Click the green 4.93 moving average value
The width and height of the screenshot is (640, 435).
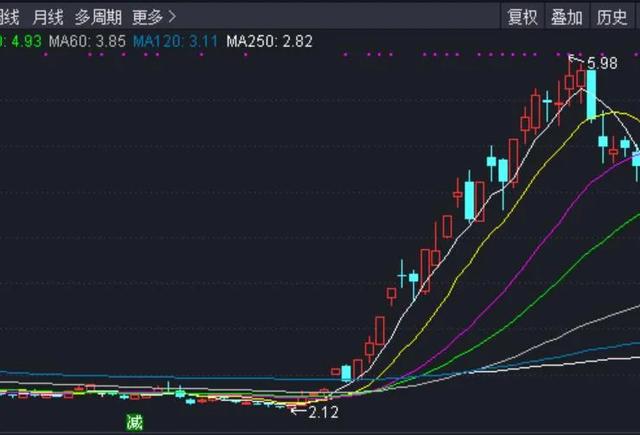pyautogui.click(x=24, y=41)
